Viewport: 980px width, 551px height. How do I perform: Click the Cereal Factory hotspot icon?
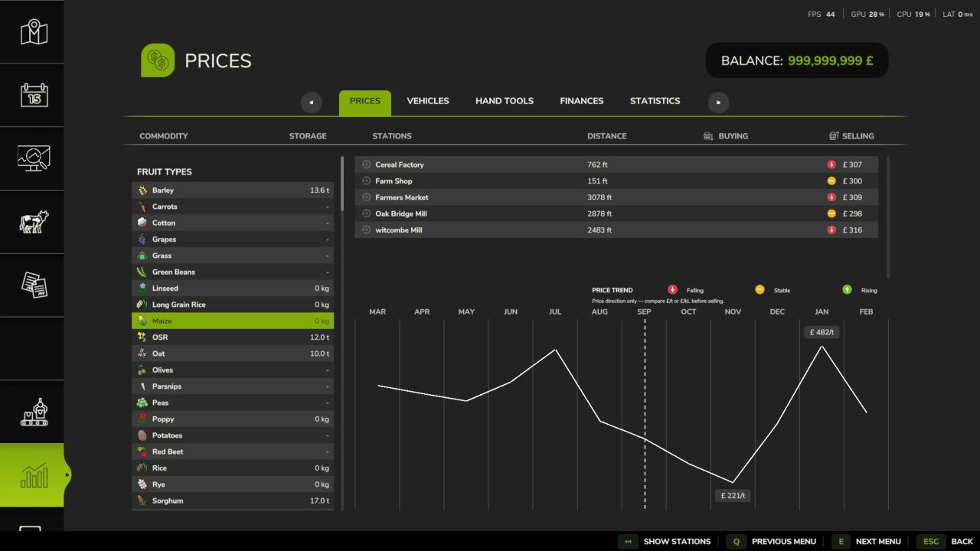366,165
